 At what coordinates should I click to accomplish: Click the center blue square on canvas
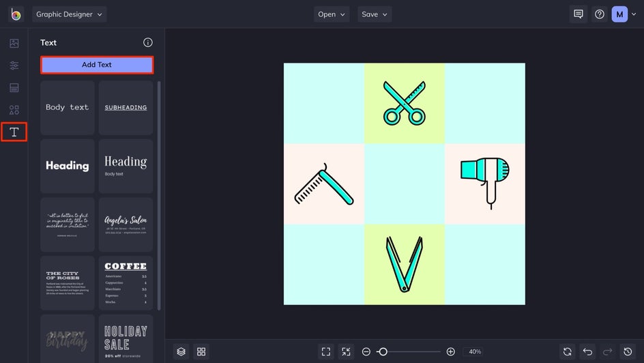tap(404, 184)
